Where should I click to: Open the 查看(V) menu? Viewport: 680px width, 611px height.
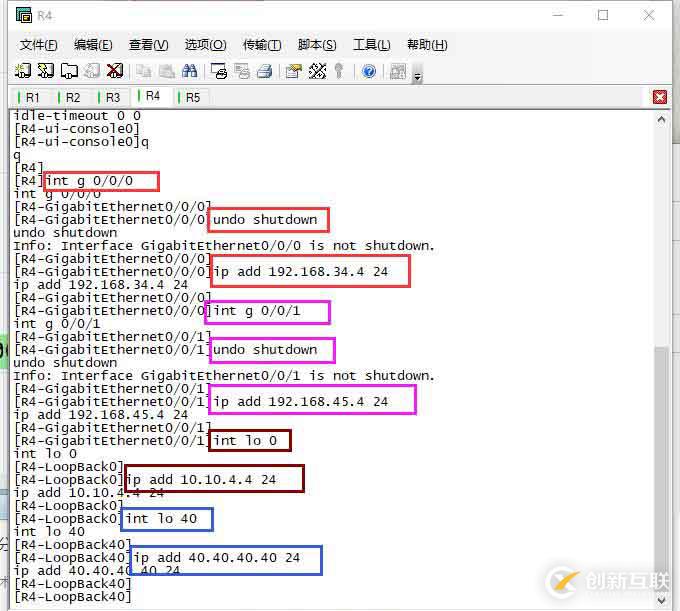pos(148,45)
